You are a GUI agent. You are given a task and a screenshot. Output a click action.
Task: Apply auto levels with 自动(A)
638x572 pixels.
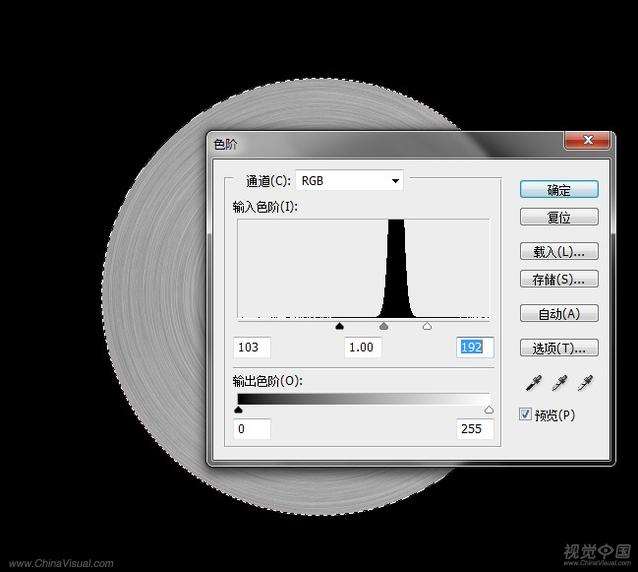(559, 314)
